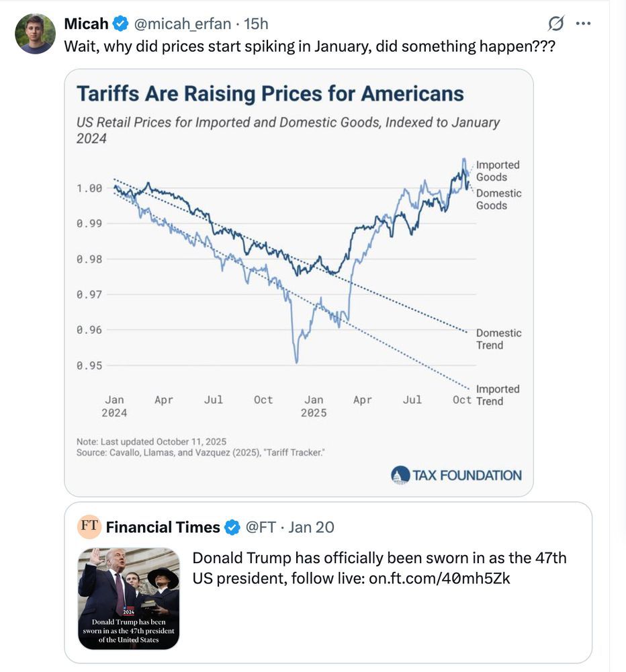Click the Imported Goods label on the chart

[497, 171]
